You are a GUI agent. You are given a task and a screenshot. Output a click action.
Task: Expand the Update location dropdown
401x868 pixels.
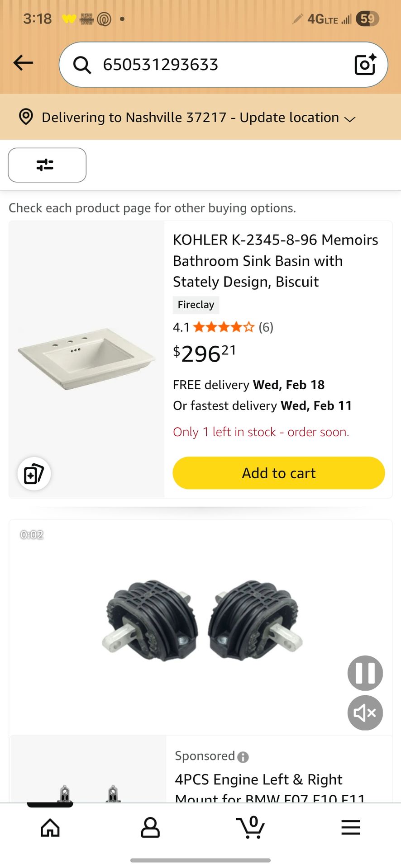(349, 119)
